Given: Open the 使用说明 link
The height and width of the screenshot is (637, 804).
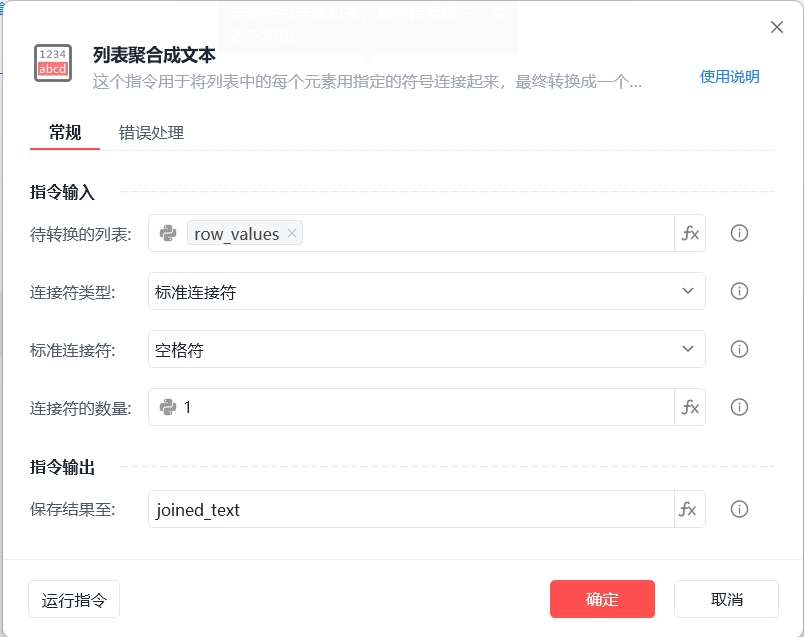Looking at the screenshot, I should [730, 77].
